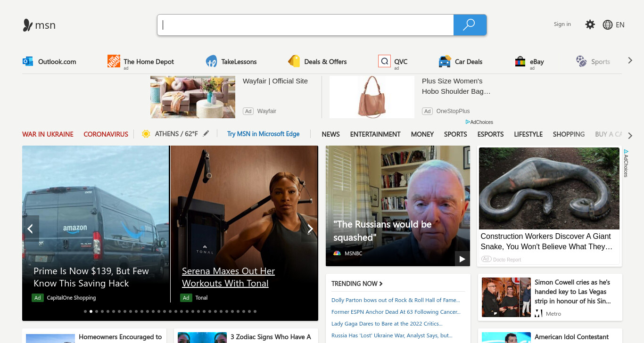Click the Metro source logo
Screen dimensions: 644x343
click(538, 314)
